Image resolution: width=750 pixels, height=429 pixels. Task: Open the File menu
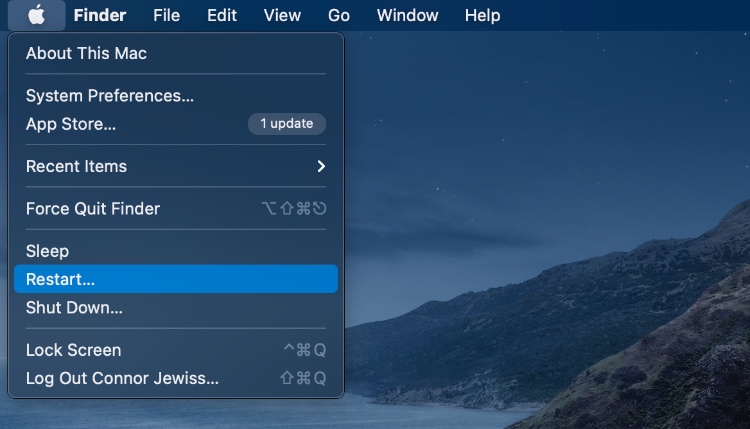pos(166,15)
